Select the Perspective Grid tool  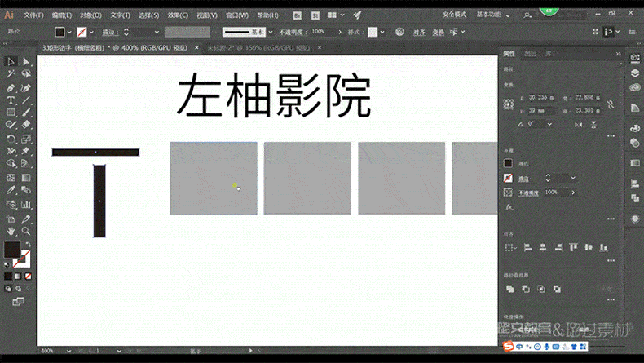(x=26, y=163)
